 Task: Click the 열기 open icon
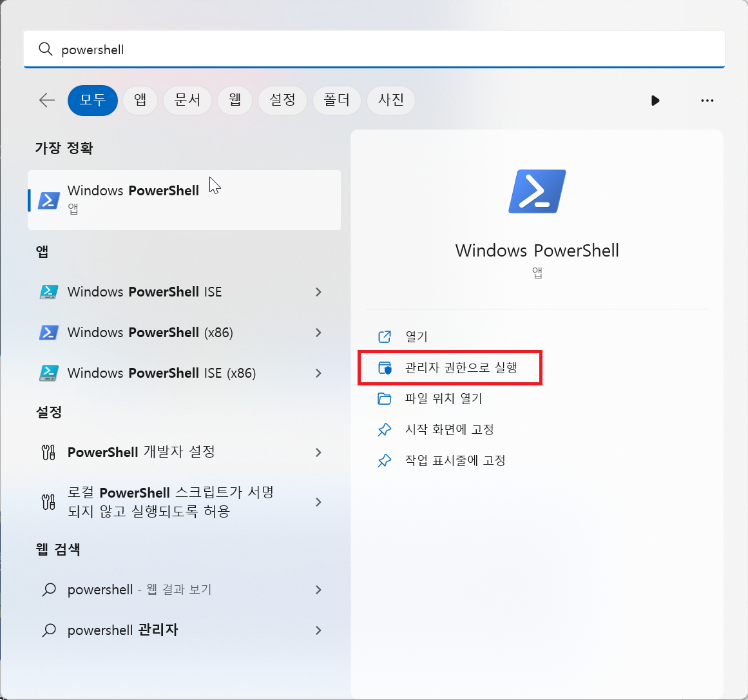coord(385,337)
